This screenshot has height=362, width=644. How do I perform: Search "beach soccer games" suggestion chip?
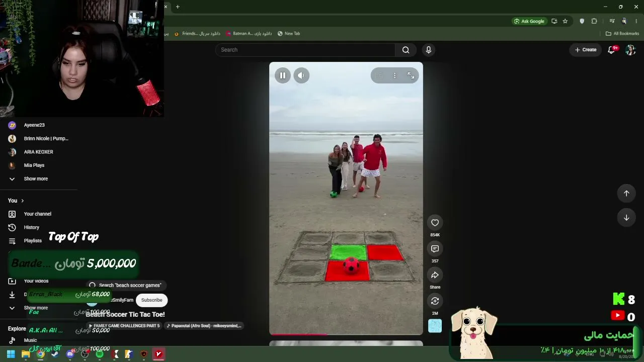pos(125,285)
